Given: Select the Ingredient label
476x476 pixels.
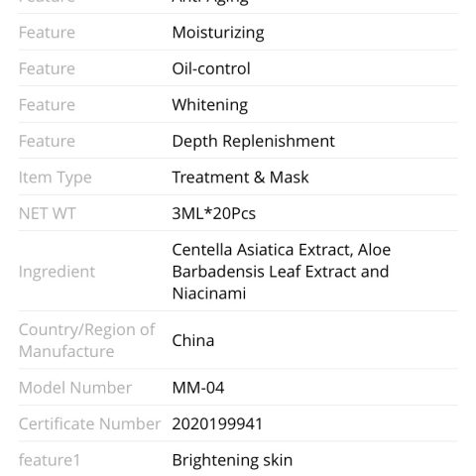Looking at the screenshot, I should click(x=57, y=272).
